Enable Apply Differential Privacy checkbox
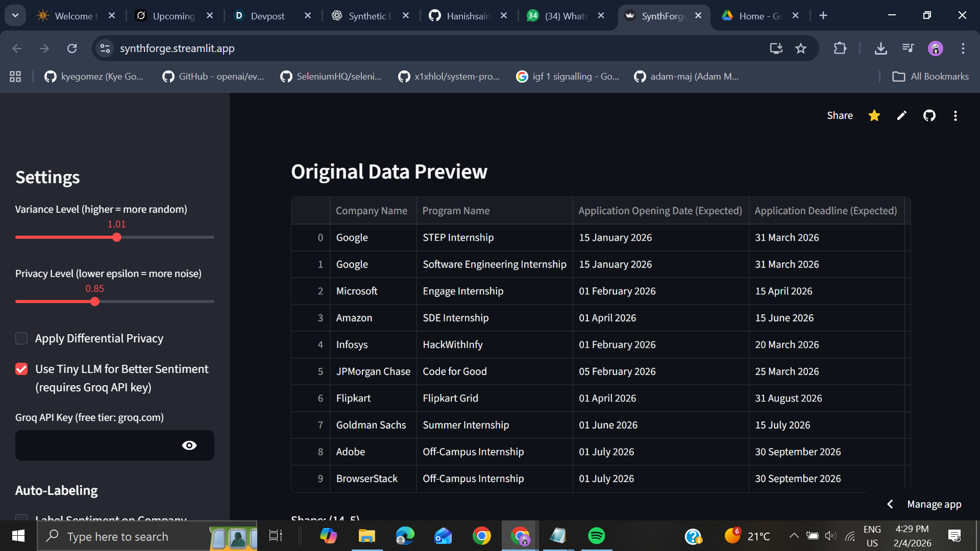The width and height of the screenshot is (980, 551). (21, 338)
